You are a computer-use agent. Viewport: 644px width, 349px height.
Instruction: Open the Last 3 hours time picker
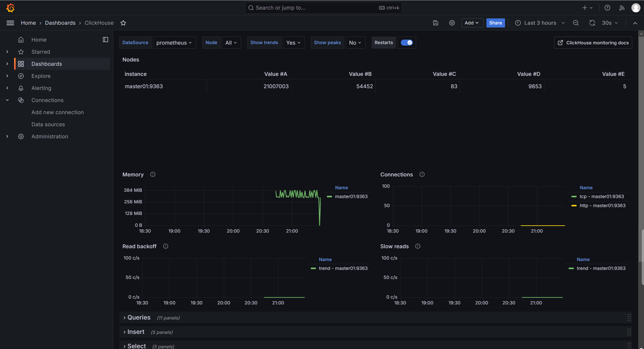point(540,23)
